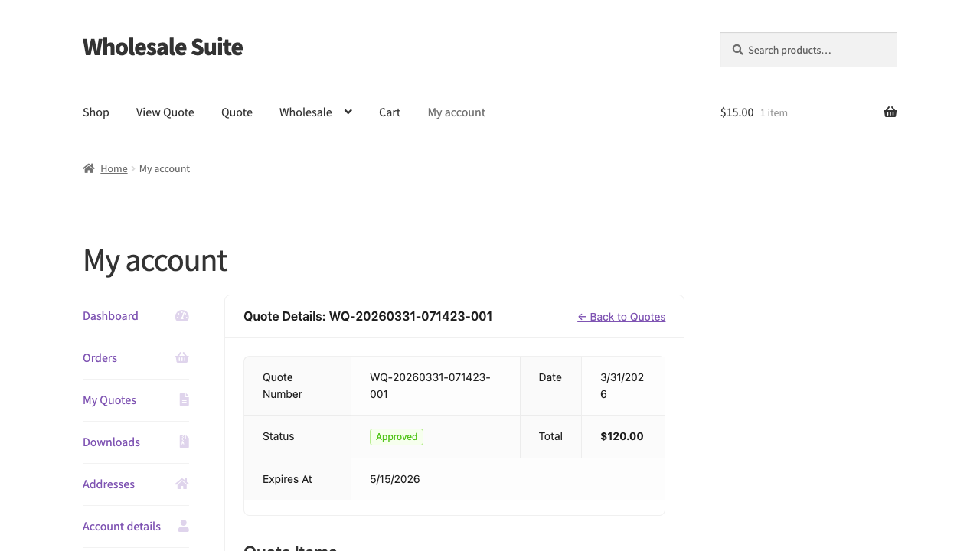Open the Wholesale menu chevron arrow
The image size is (980, 551).
pos(348,112)
